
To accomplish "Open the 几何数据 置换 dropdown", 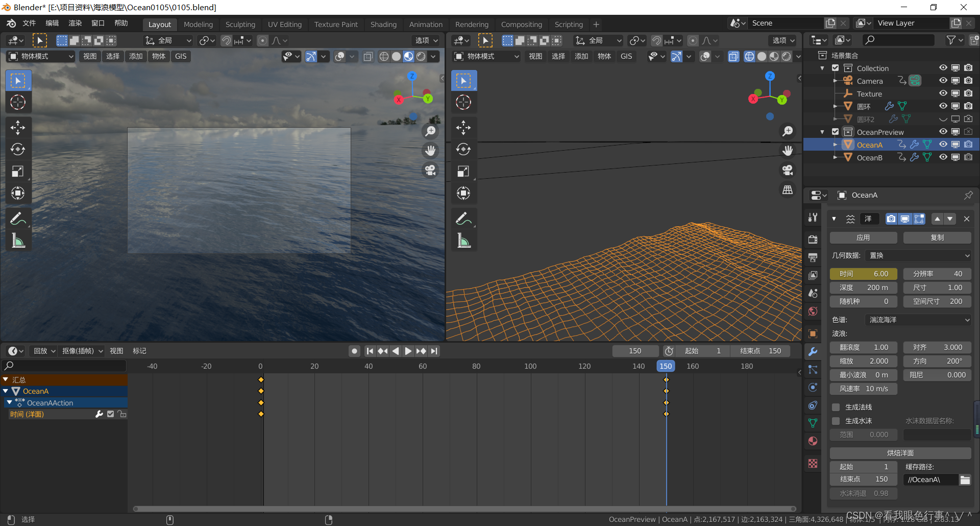I will tap(917, 255).
